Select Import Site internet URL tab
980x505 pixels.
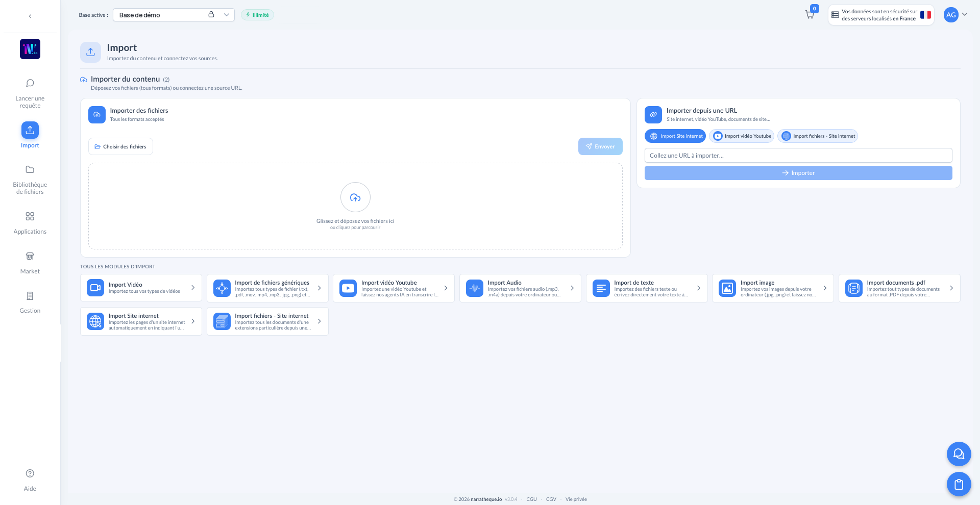[675, 136]
